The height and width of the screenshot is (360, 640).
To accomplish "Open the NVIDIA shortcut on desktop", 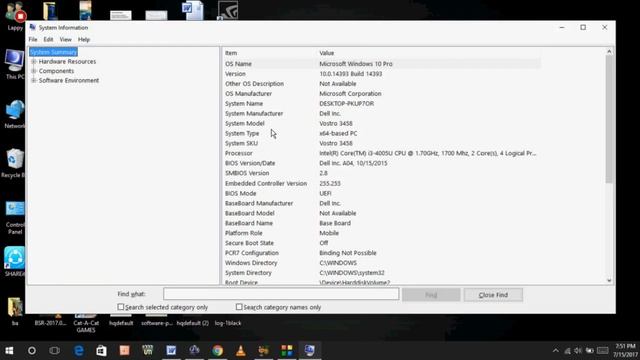I will [228, 10].
